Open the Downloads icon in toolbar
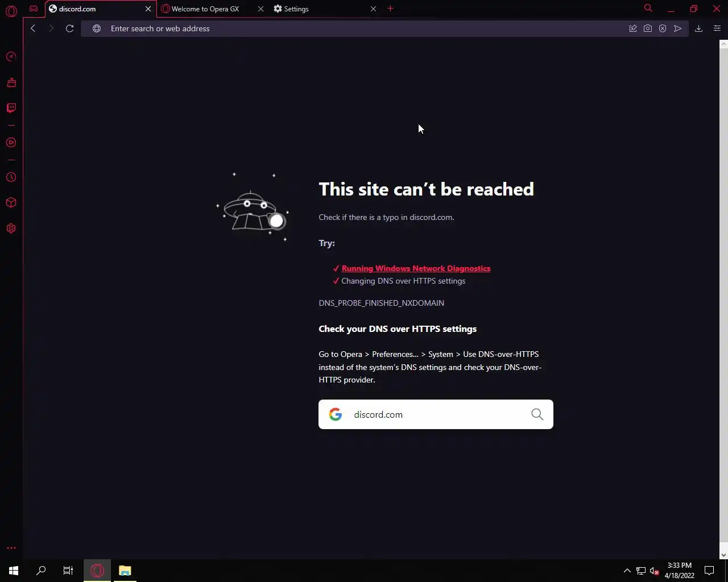This screenshot has height=582, width=728. click(x=698, y=28)
